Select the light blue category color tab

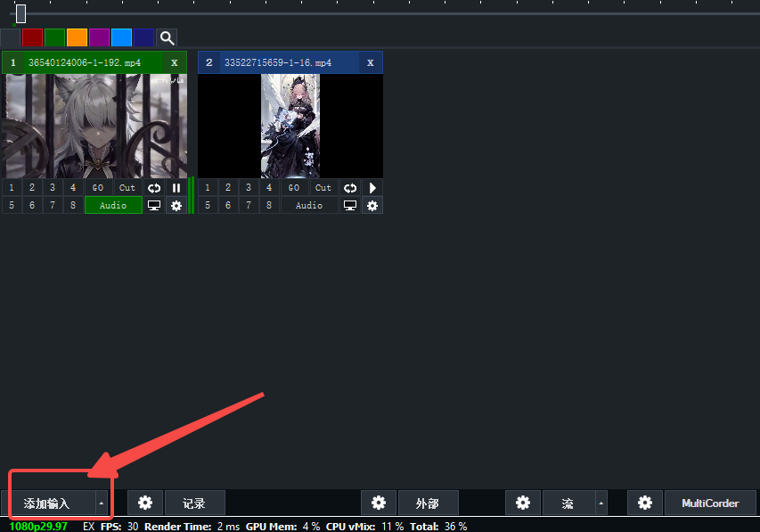[122, 37]
